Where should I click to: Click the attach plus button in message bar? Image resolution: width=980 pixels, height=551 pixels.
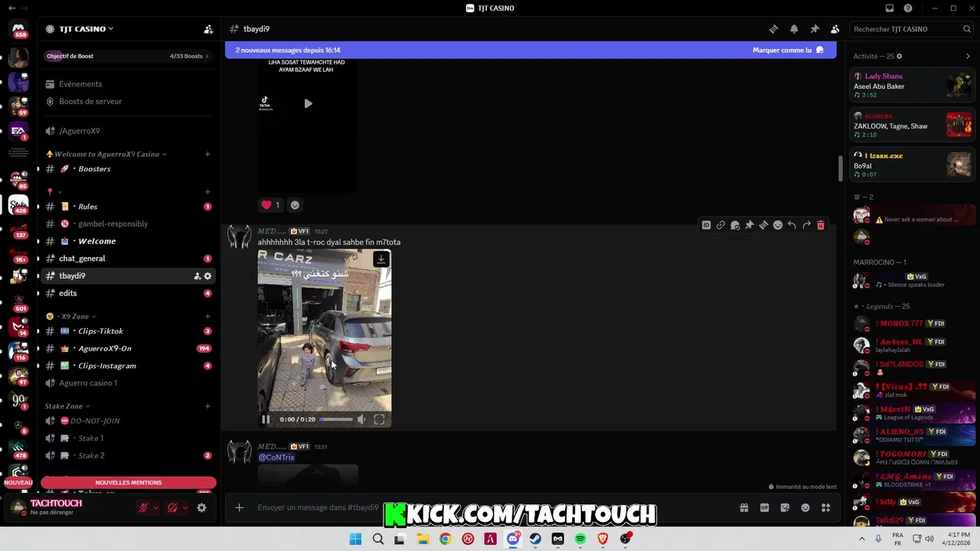coord(240,507)
